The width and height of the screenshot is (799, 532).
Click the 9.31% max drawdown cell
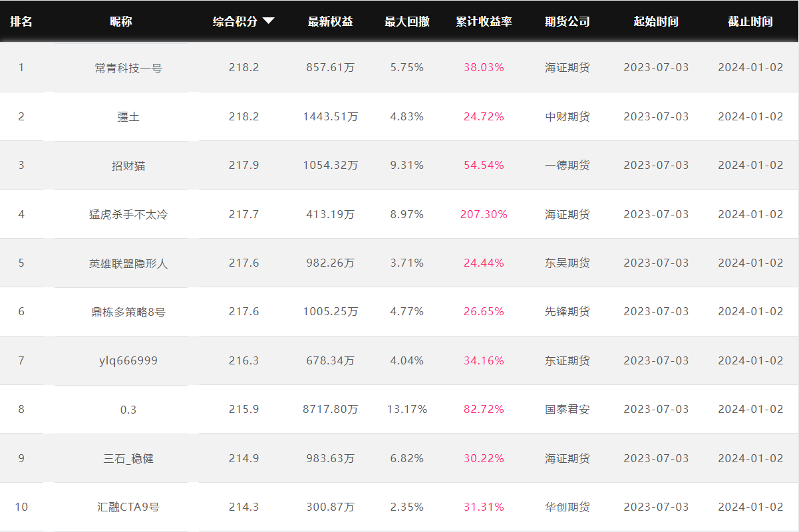(x=407, y=166)
